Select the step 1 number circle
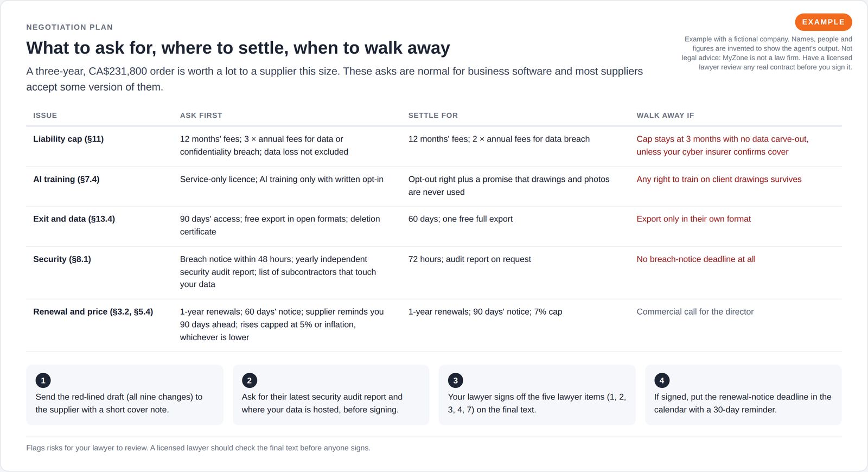The height and width of the screenshot is (472, 868). coord(43,380)
